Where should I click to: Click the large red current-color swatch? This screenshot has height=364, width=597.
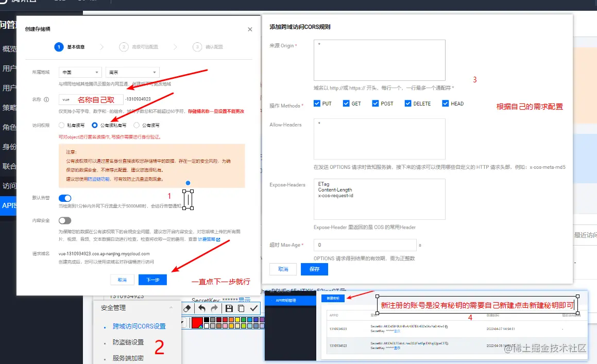point(197,322)
